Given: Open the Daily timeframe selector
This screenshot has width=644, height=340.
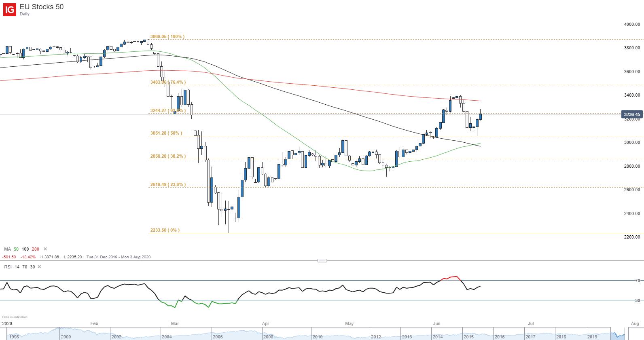Looking at the screenshot, I should (x=25, y=14).
